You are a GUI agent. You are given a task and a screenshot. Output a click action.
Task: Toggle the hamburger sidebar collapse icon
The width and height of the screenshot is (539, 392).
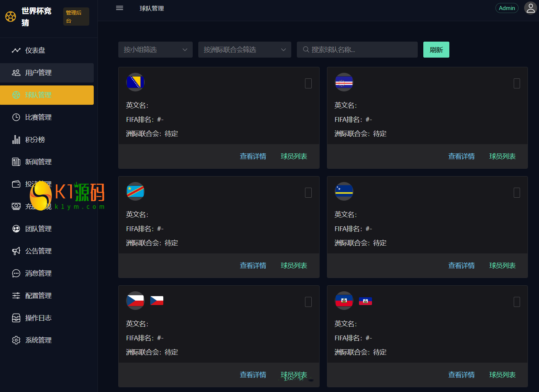pyautogui.click(x=119, y=8)
